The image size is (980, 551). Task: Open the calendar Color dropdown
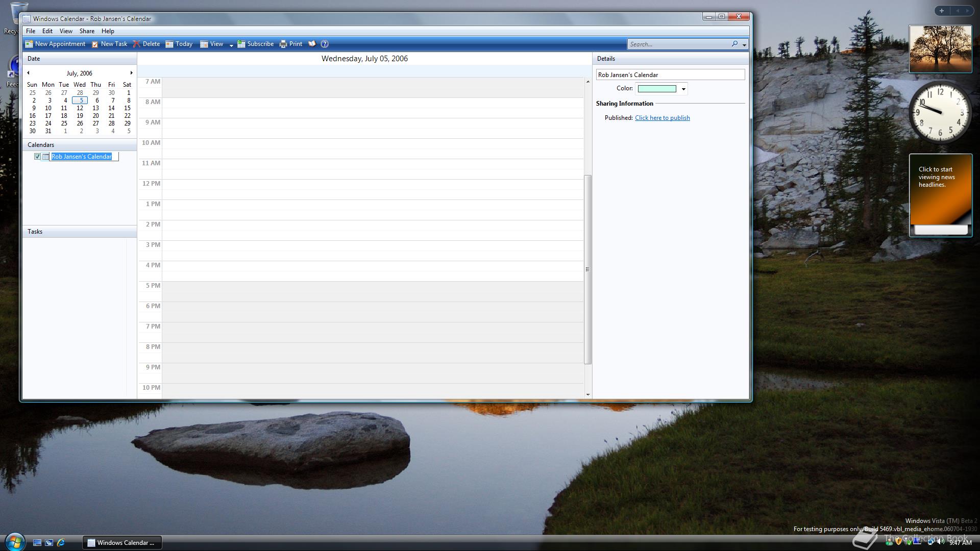pyautogui.click(x=683, y=89)
